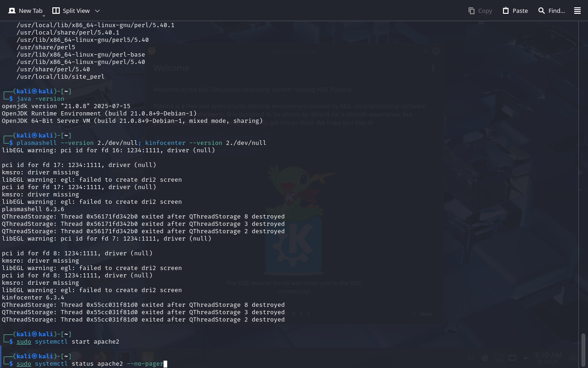588x368 pixels.
Task: Click the /usr/local/lib/site_perl path line
Action: click(60, 77)
